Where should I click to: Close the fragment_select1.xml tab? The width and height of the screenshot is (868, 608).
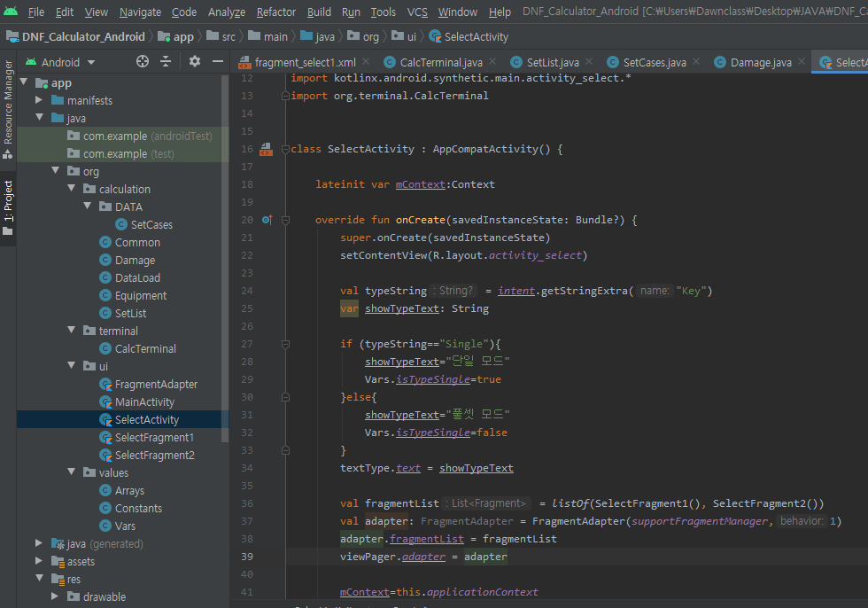[366, 61]
